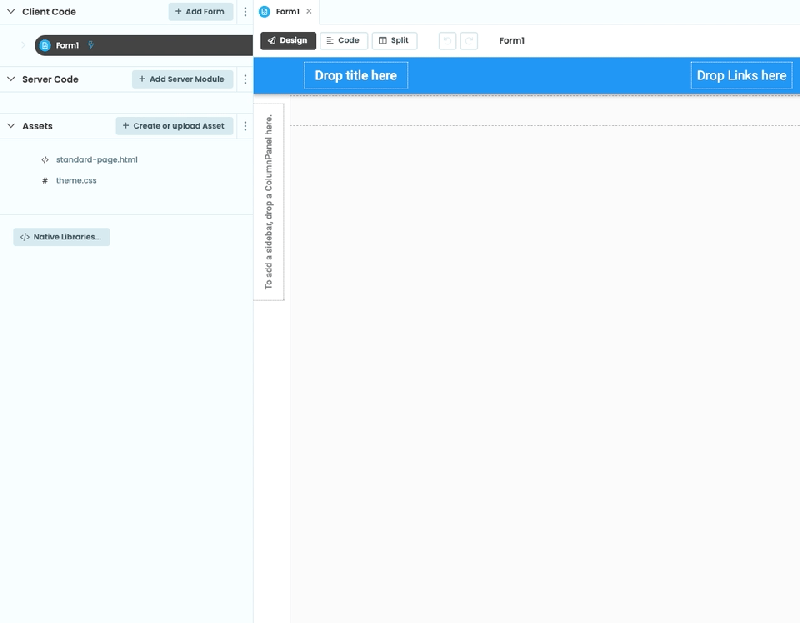Enable Split view mode
Viewport: 800px width, 623px height.
tap(394, 41)
